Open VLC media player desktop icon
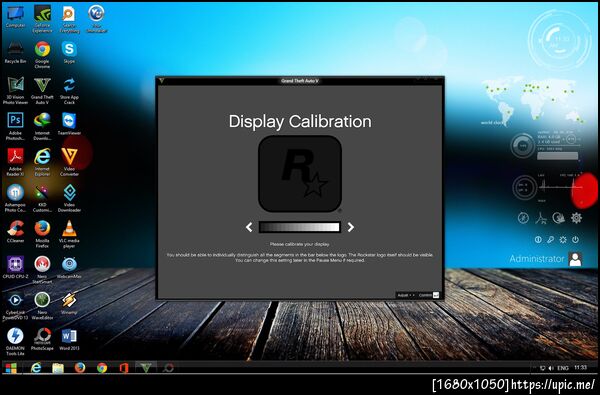 tap(69, 234)
